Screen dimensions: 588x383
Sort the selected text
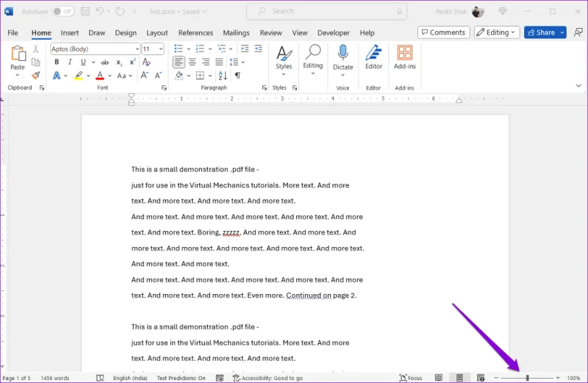pos(223,76)
